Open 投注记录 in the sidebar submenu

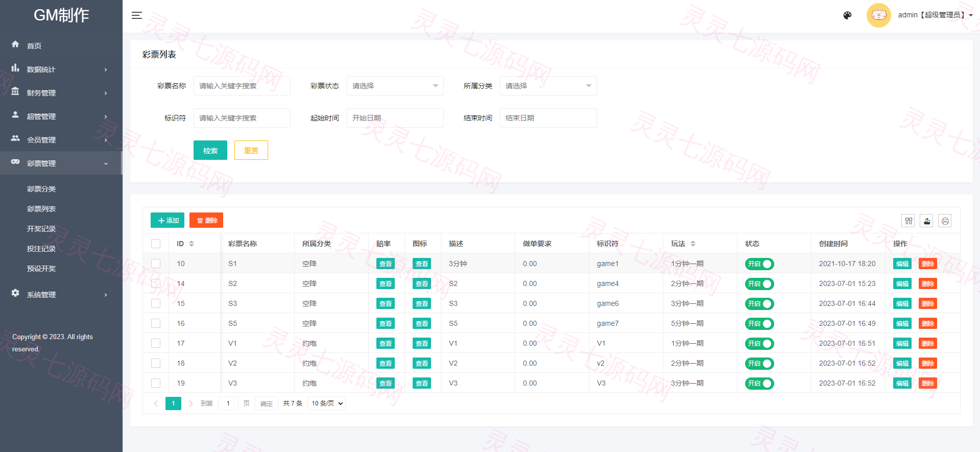pos(41,249)
